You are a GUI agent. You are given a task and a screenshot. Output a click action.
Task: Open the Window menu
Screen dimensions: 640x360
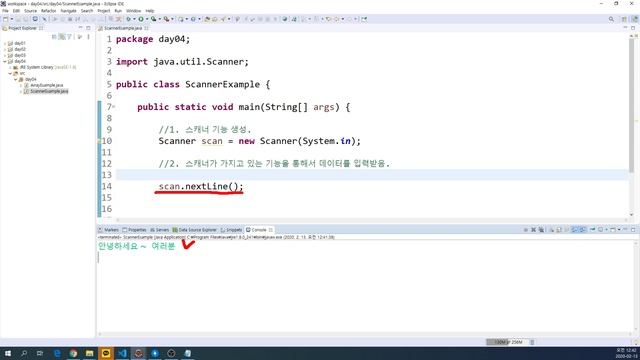point(133,11)
